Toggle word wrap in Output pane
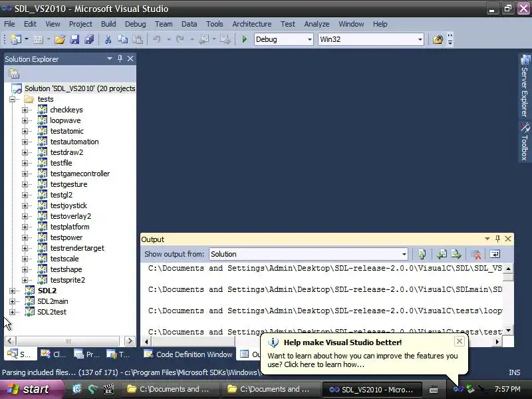This screenshot has width=532, height=399. 495,254
